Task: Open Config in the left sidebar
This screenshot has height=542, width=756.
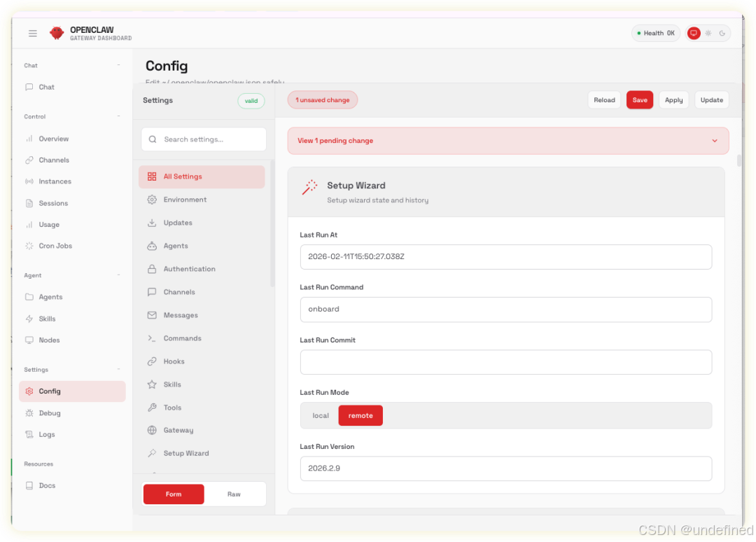Action: click(x=72, y=391)
